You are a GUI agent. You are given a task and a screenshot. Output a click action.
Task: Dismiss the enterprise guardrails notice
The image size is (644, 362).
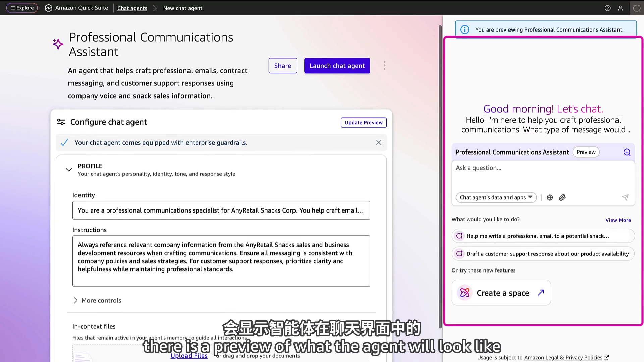pos(379,143)
